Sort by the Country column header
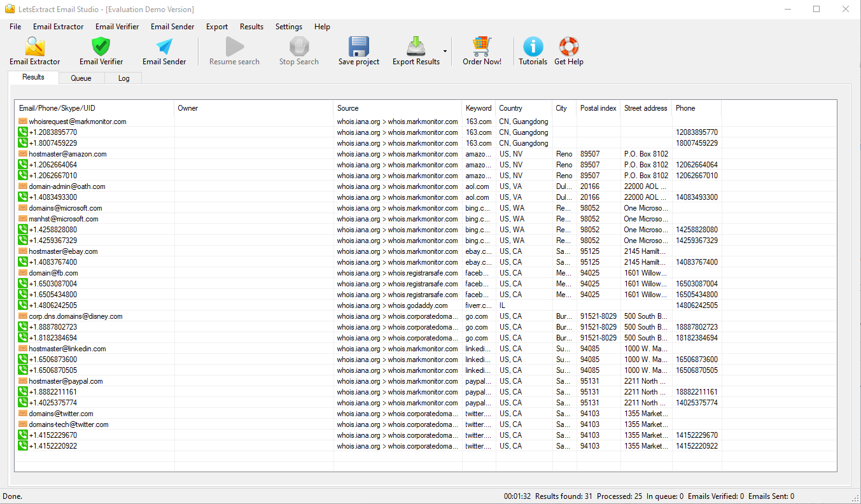 (x=524, y=108)
